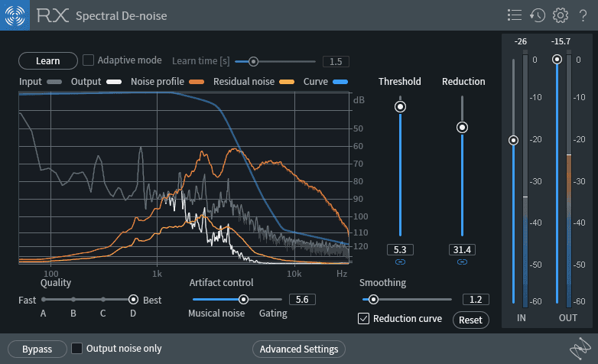Click the 10k frequency axis label
Viewport: 598px width, 364px height.
pos(294,274)
